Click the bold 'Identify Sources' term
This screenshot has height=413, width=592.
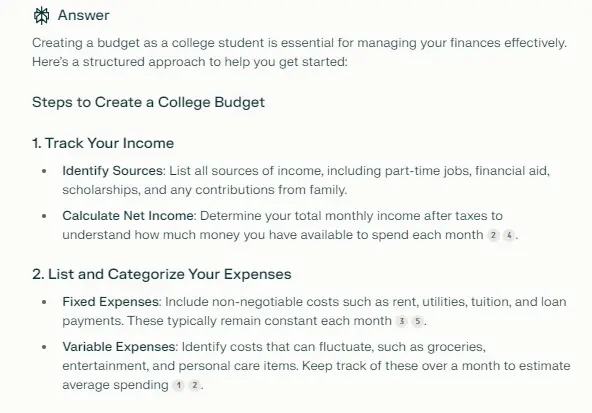[113, 171]
